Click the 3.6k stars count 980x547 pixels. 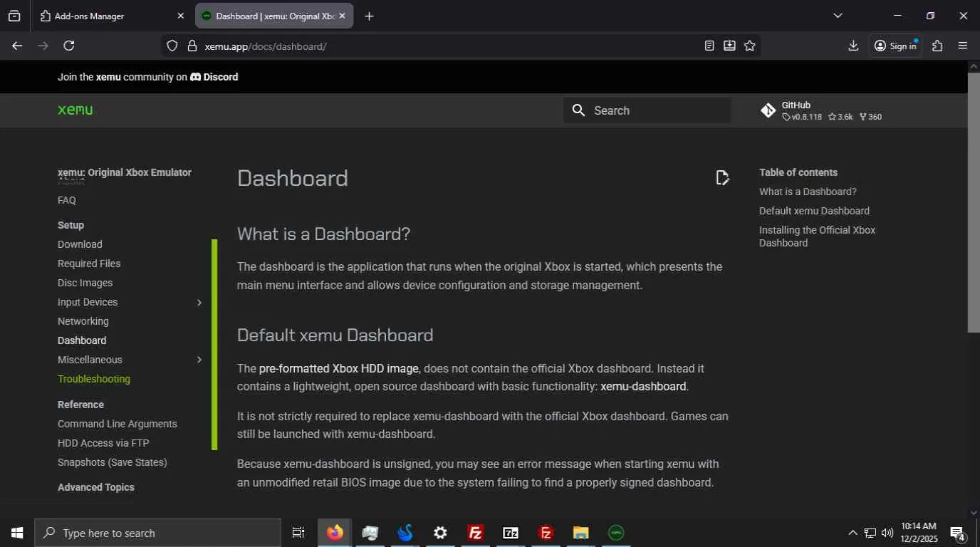(x=840, y=117)
